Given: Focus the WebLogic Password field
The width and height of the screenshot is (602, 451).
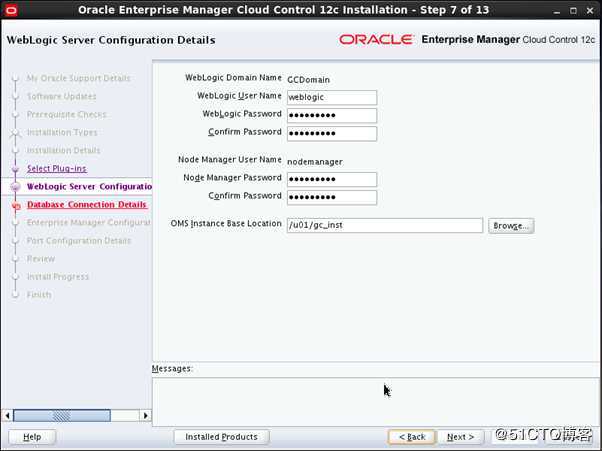Looking at the screenshot, I should point(332,115).
